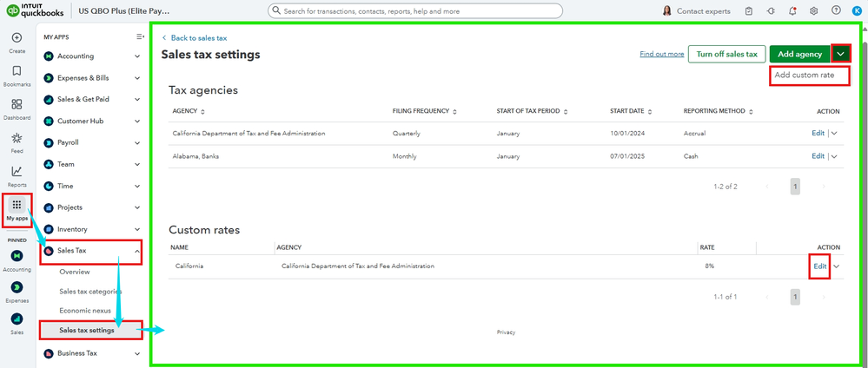The height and width of the screenshot is (368, 868).
Task: Click the US QBO Plus company name
Action: coord(124,10)
